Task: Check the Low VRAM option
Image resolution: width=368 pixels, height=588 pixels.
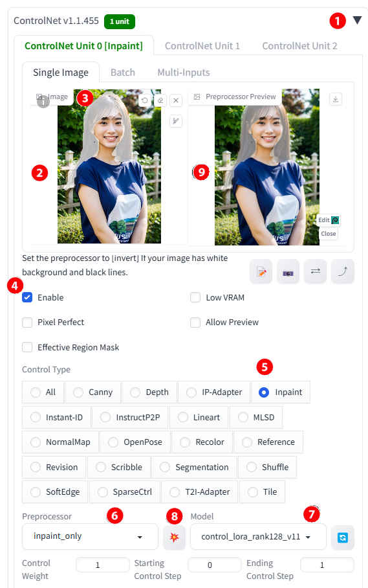Action: pyautogui.click(x=195, y=297)
